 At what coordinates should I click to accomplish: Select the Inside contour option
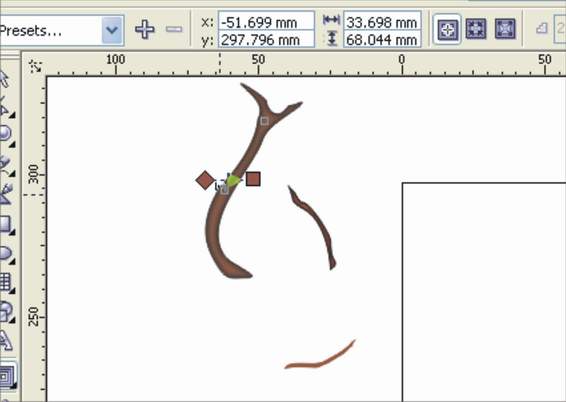coord(476,29)
